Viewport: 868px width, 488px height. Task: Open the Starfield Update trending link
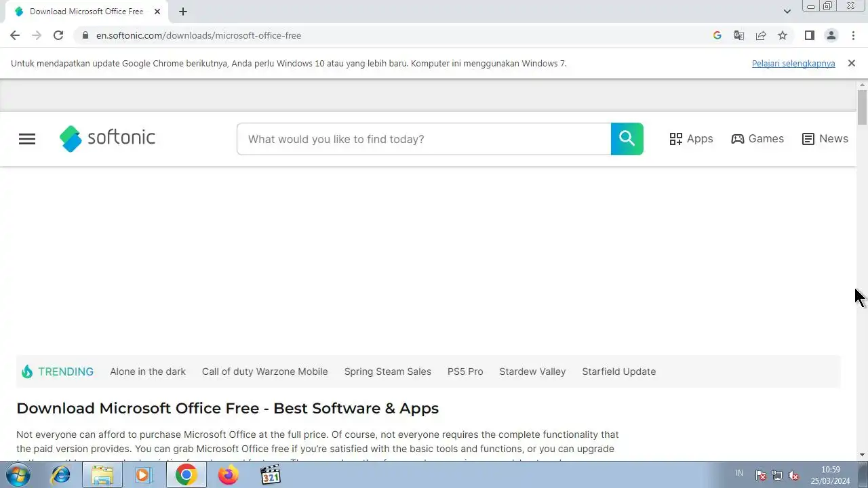[619, 371]
